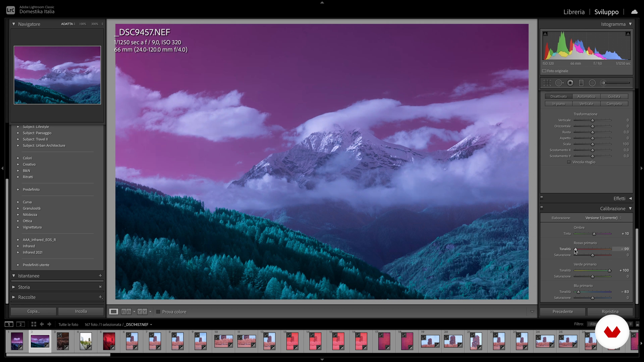The image size is (644, 362).
Task: Switch to the Libreria module
Action: 574,12
